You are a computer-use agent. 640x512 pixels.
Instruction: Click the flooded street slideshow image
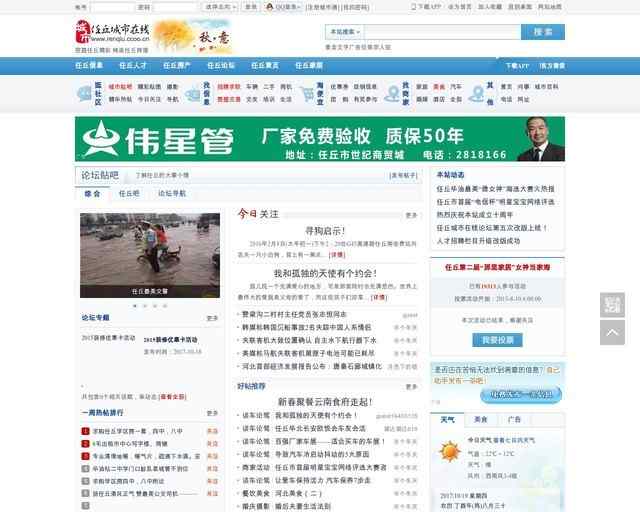150,255
